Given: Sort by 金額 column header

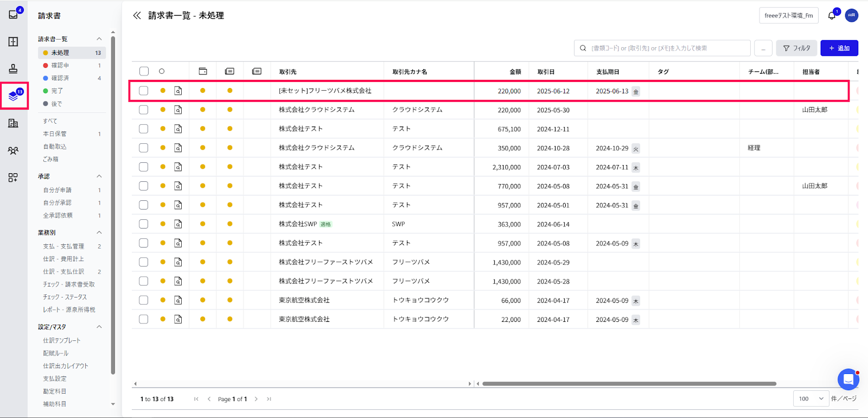Looking at the screenshot, I should [515, 72].
